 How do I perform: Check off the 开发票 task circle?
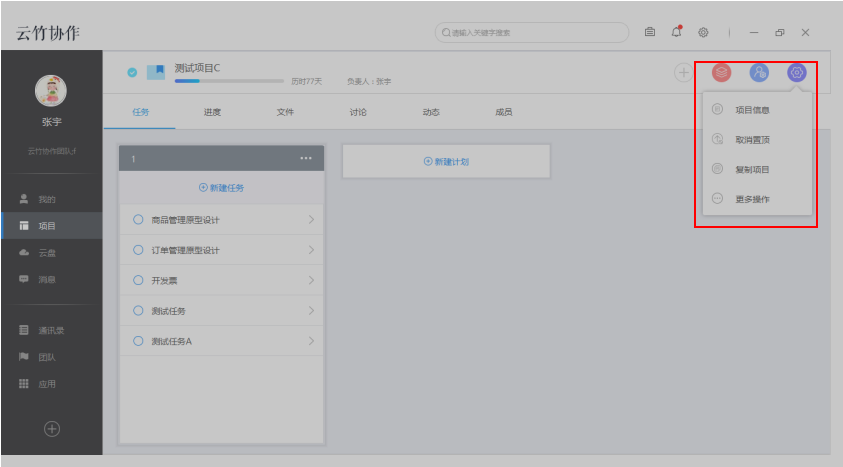tap(138, 281)
